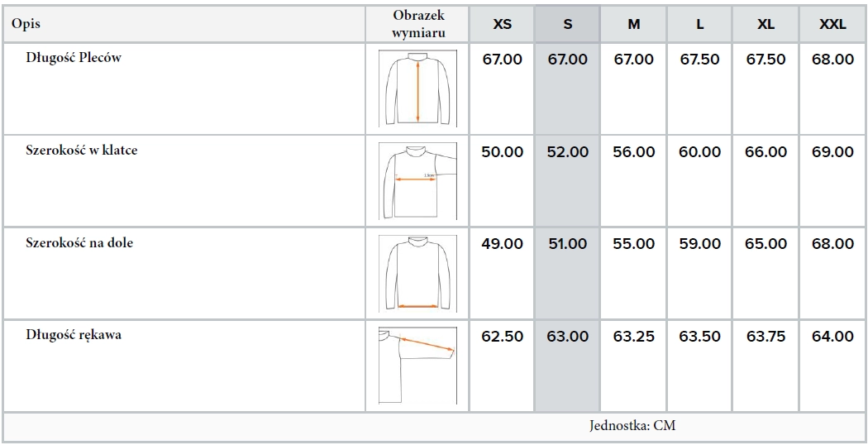Click the Szerokość na dole row label

[79, 244]
